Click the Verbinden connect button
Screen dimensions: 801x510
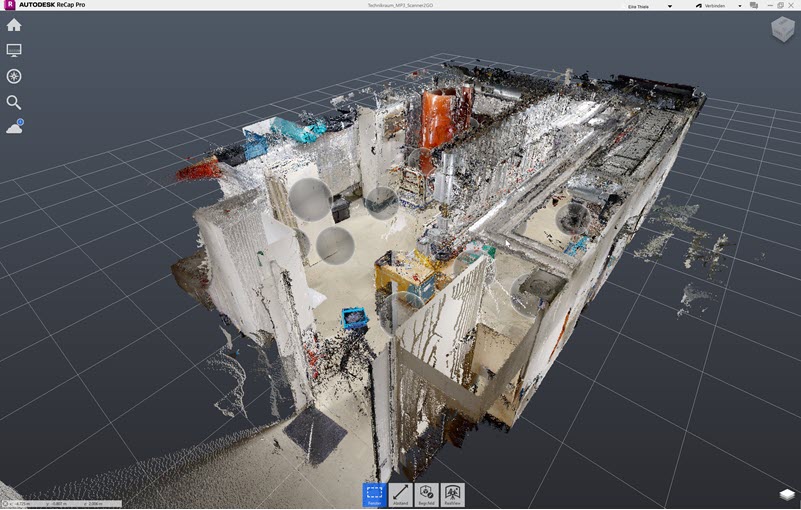pyautogui.click(x=710, y=6)
